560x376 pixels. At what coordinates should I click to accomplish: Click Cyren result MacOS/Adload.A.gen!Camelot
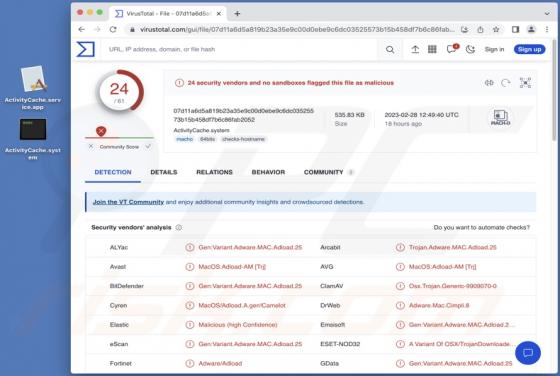(242, 305)
